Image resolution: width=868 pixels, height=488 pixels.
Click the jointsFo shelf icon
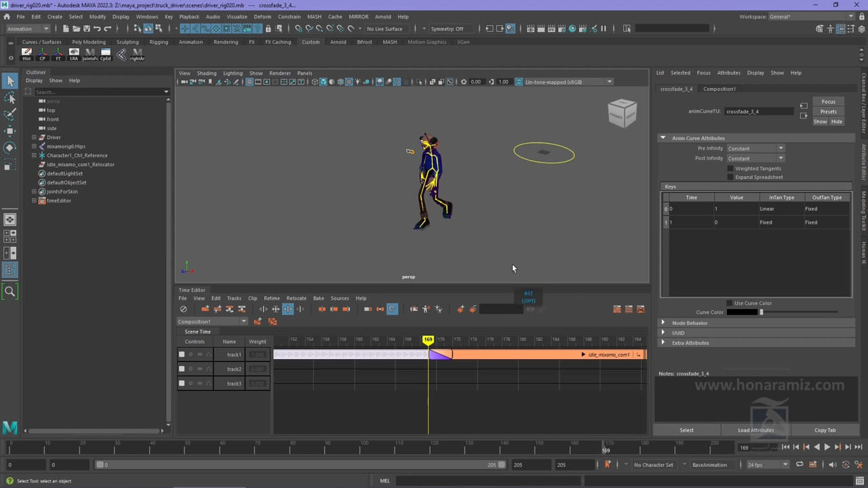tap(90, 54)
